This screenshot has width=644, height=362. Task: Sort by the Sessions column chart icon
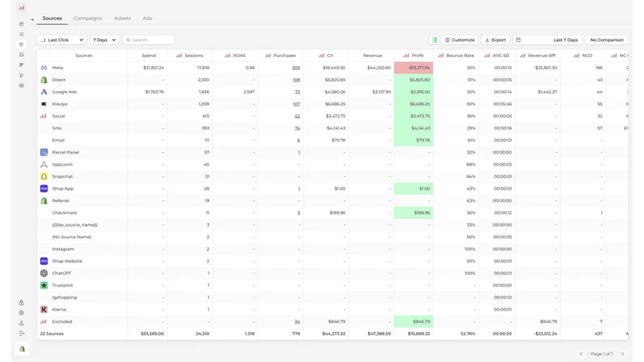(x=179, y=56)
